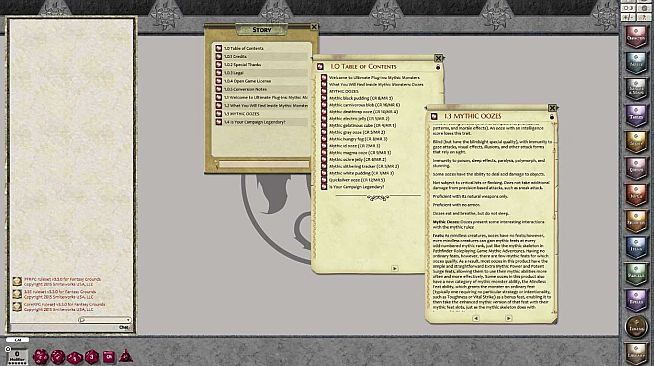Image resolution: width=654 pixels, height=366 pixels.
Task: Select Is Your Campaign Legendary contents entry
Action: tap(357, 187)
